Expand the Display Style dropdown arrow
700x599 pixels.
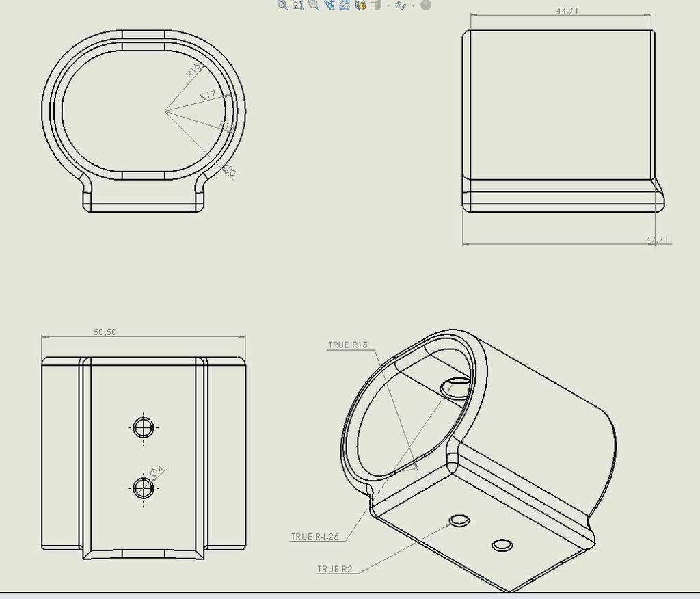click(x=388, y=6)
